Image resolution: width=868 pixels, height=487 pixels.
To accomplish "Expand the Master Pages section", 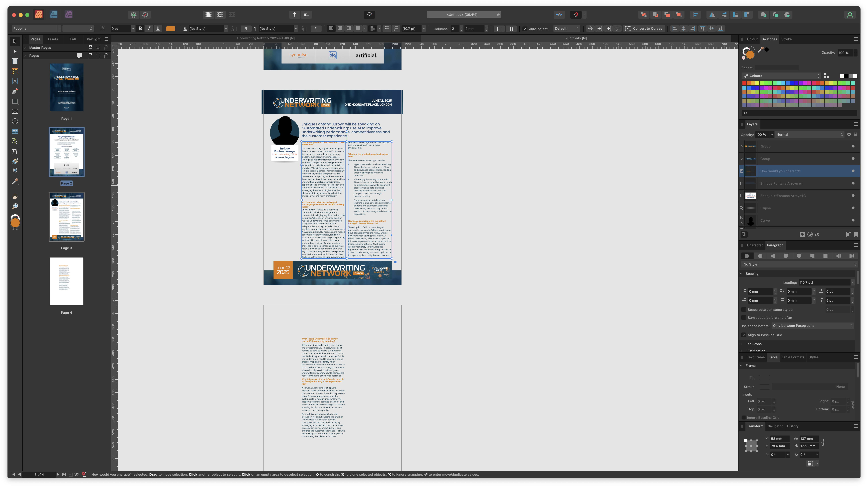I will point(25,47).
